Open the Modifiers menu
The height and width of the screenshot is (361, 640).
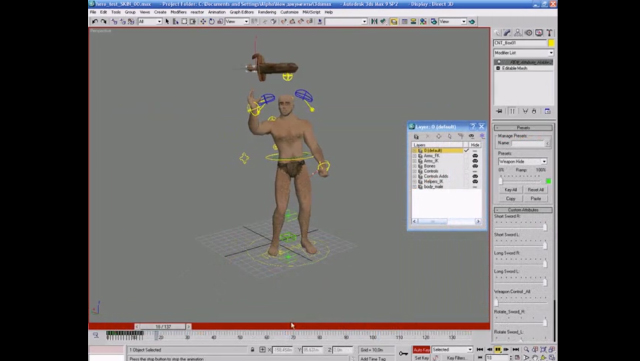[178, 12]
